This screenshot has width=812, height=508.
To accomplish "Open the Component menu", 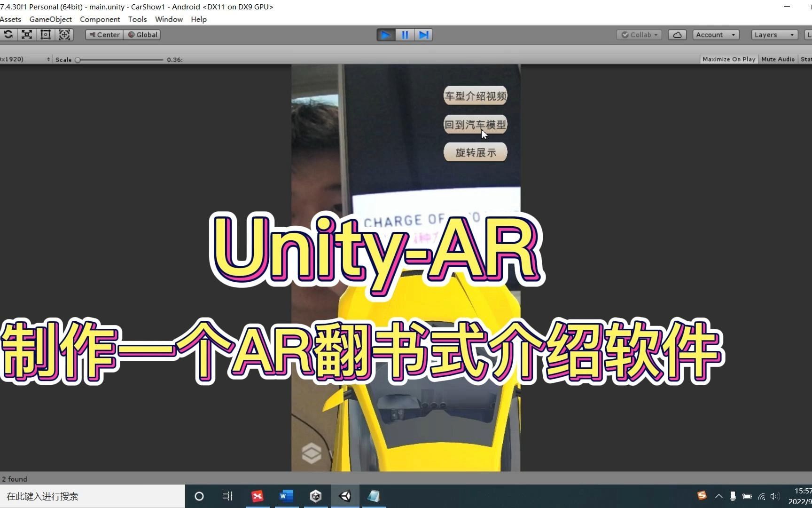I will click(x=100, y=19).
